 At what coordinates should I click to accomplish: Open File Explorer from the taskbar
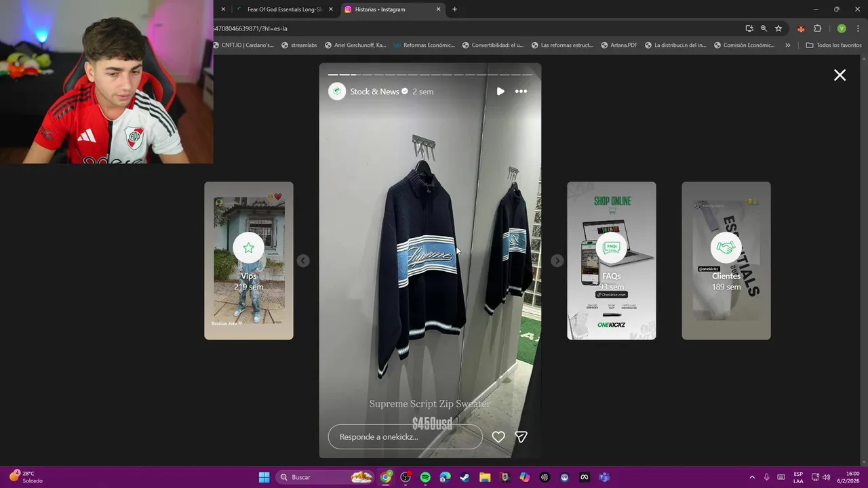485,477
